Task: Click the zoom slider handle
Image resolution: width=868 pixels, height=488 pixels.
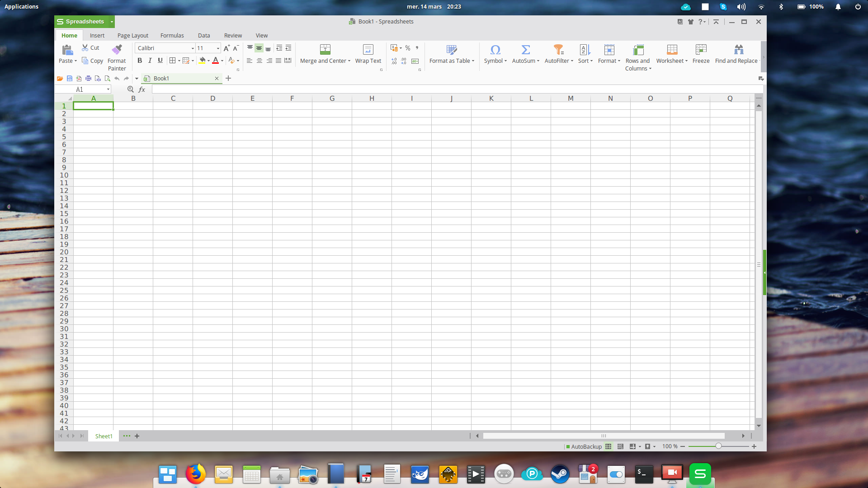Action: tap(718, 446)
